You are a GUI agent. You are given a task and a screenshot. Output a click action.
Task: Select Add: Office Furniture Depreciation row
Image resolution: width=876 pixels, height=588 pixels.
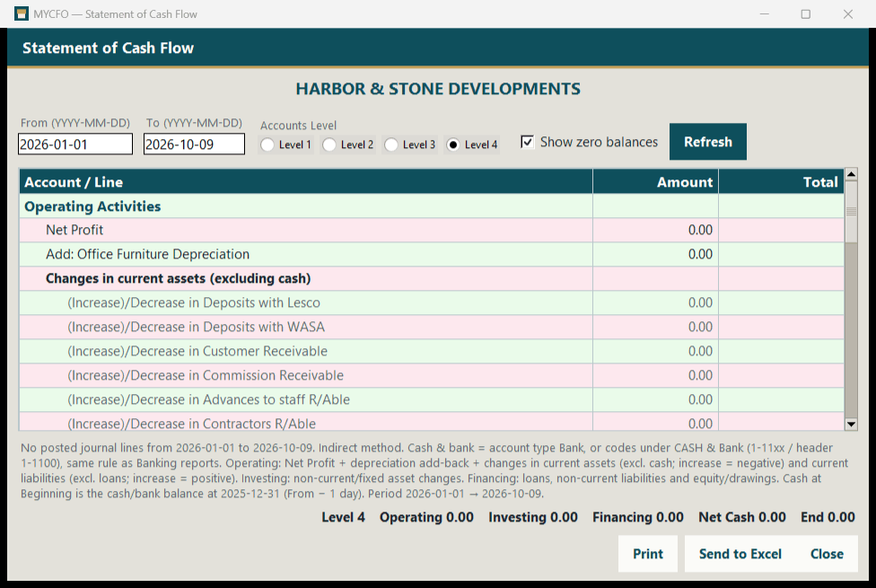[432, 254]
